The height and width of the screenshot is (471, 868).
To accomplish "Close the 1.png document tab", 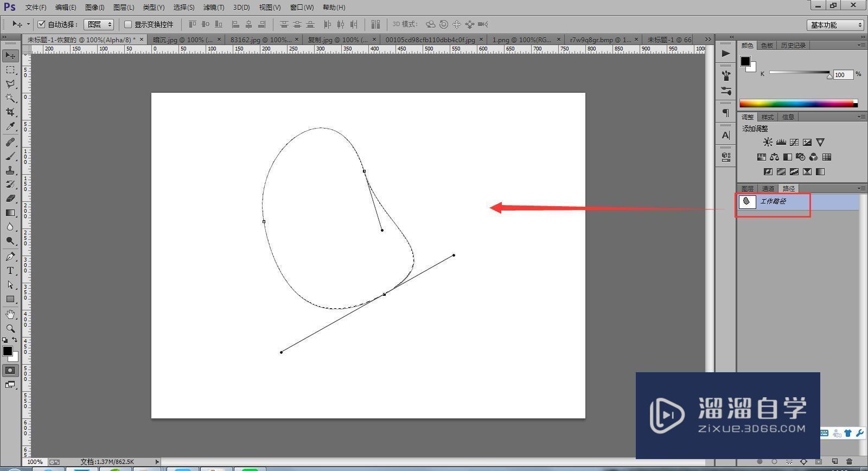I will (x=559, y=40).
